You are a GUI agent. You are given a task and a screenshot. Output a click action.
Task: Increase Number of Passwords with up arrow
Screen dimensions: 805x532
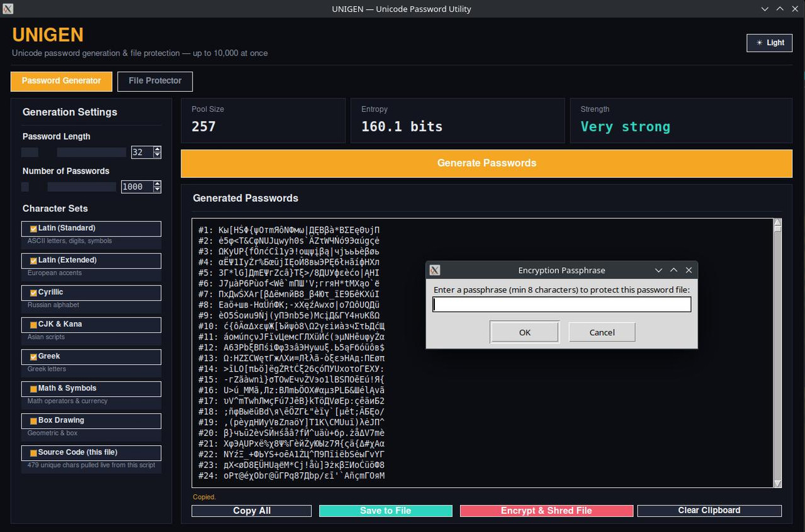(x=157, y=184)
